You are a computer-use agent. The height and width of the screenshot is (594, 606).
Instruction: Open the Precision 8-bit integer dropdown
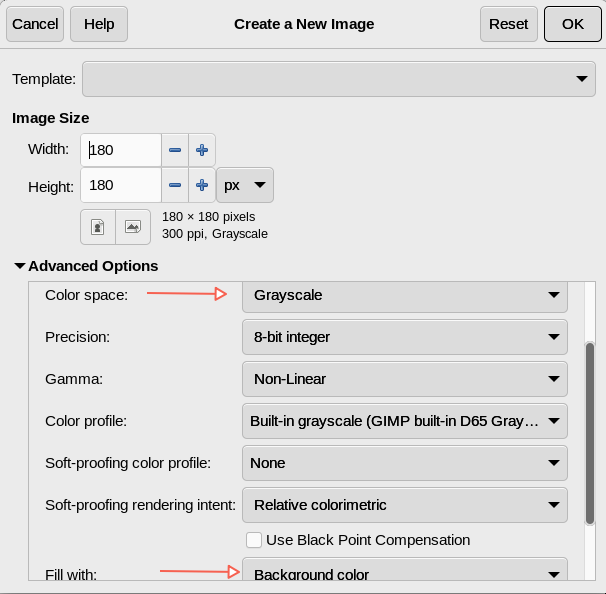pyautogui.click(x=405, y=337)
